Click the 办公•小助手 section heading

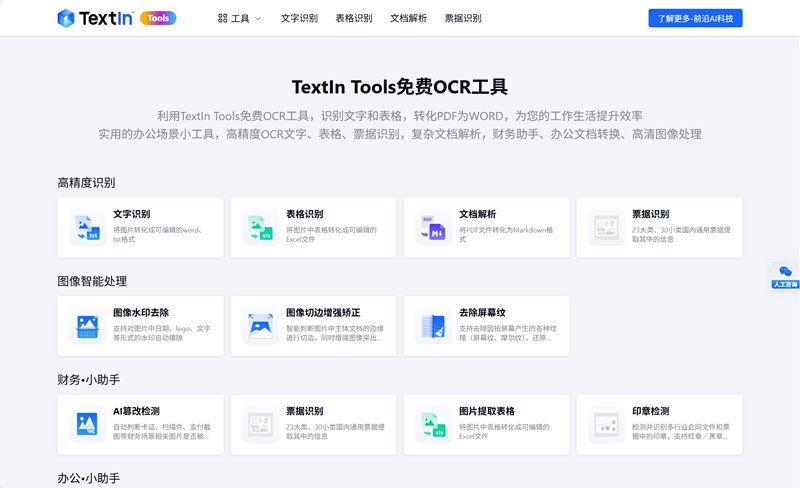click(89, 478)
